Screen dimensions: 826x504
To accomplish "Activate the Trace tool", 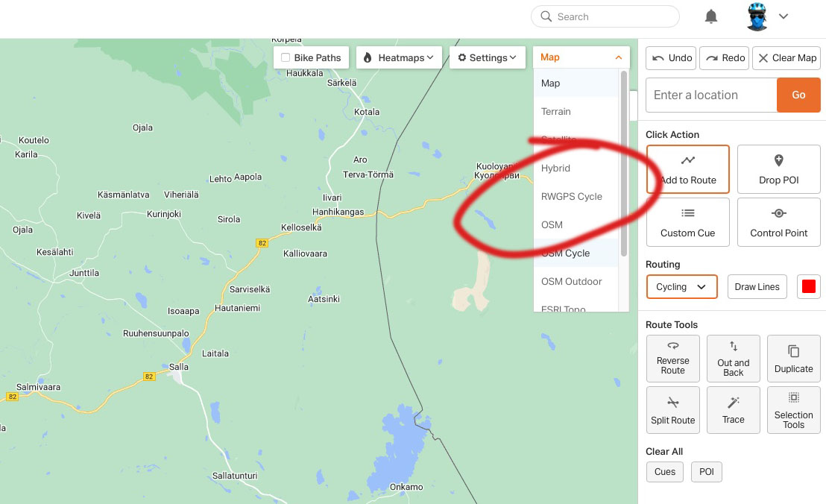I will point(733,409).
